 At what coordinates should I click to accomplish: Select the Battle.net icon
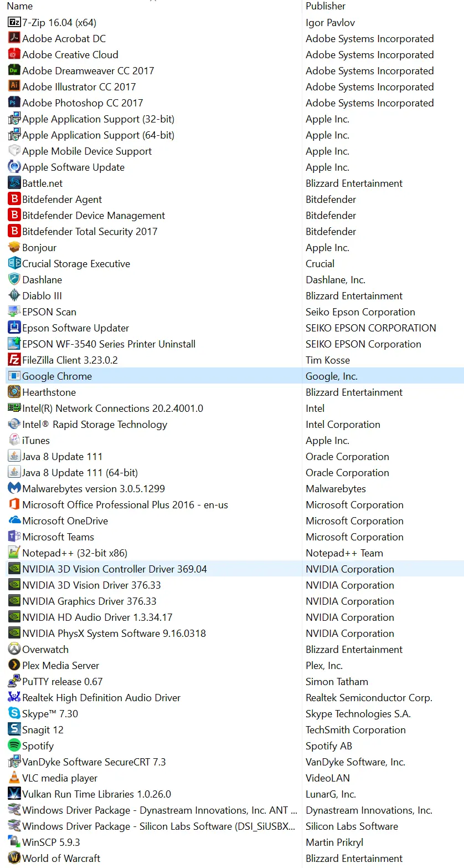(14, 183)
